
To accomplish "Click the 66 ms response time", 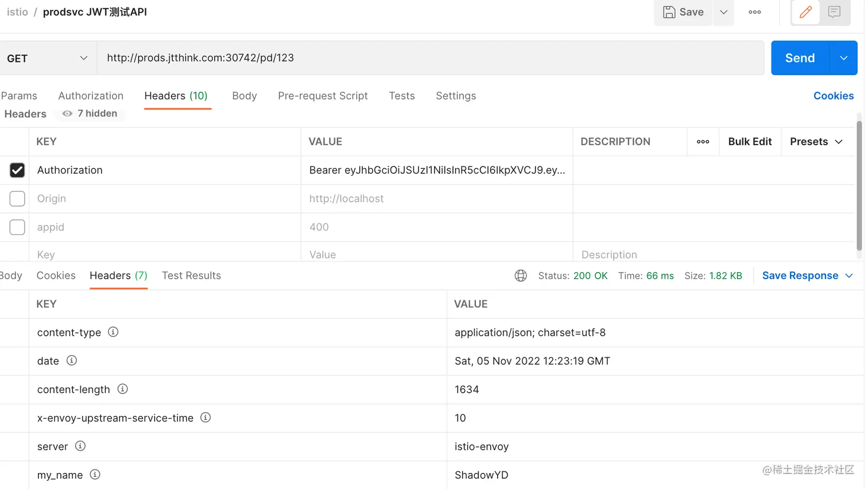I will point(660,275).
